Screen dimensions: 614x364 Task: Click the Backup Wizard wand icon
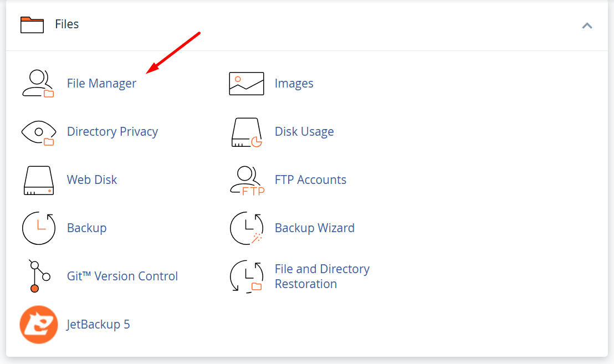[x=246, y=228]
